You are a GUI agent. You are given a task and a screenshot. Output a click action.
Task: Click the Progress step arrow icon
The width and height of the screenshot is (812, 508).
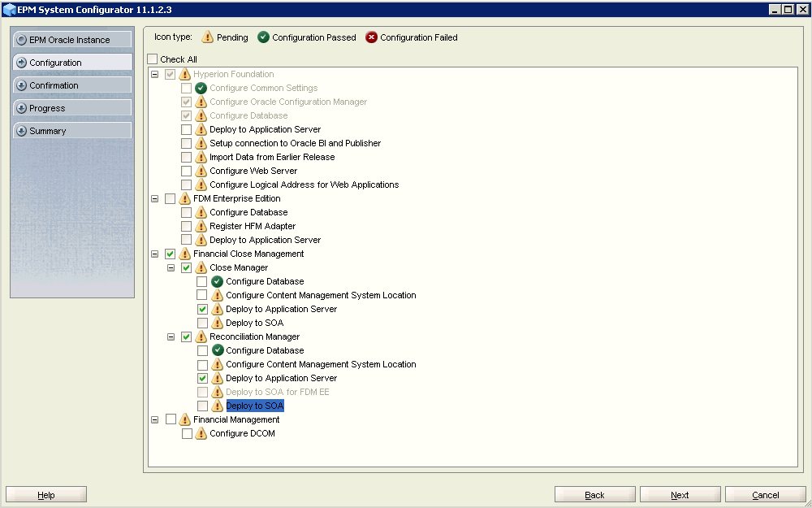21,108
